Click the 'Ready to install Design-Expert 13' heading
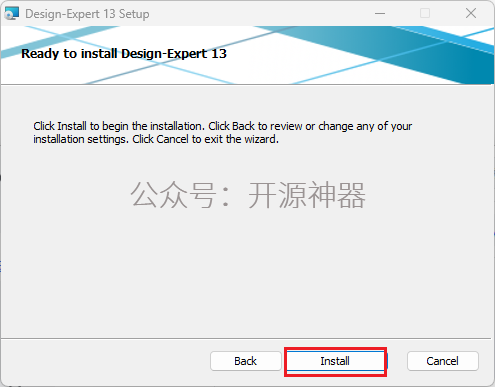The height and width of the screenshot is (387, 495). point(124,54)
